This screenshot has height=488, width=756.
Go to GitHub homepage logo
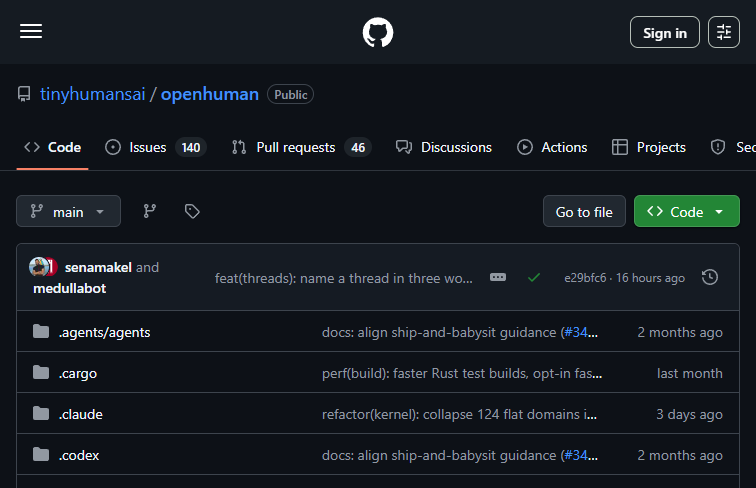(378, 32)
